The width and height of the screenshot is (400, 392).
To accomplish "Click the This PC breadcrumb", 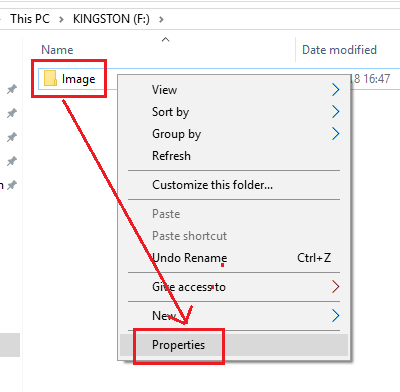I will 30,19.
